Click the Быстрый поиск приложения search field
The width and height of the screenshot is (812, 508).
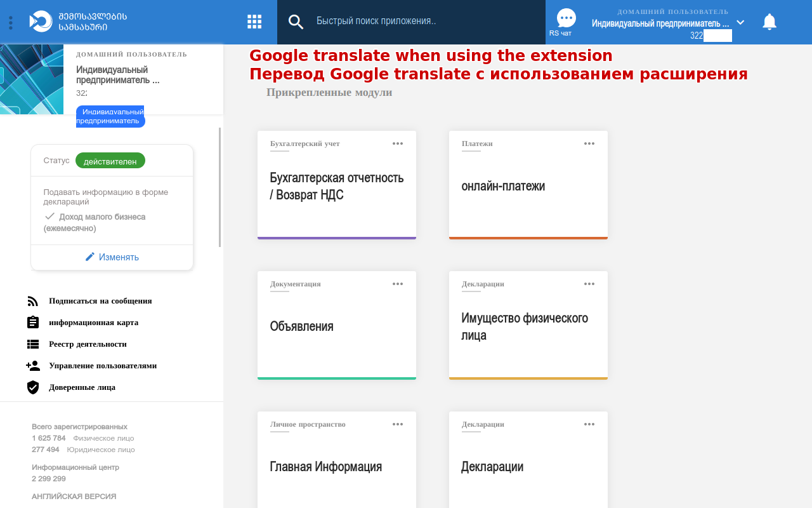[x=412, y=21]
